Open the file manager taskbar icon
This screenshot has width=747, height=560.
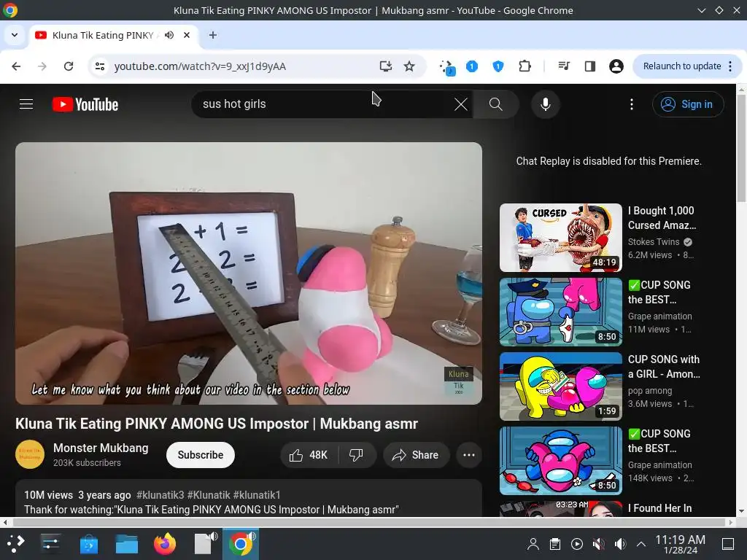[x=127, y=544]
